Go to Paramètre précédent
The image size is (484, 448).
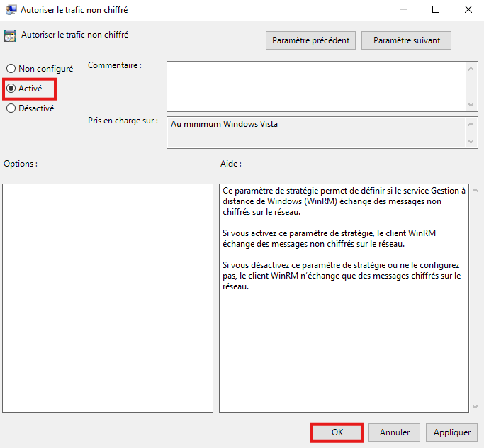pyautogui.click(x=311, y=40)
